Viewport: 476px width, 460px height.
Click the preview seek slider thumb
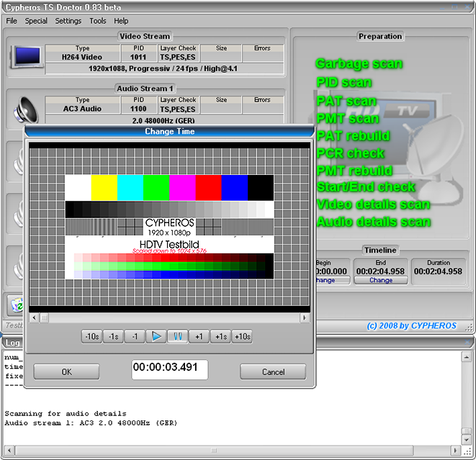point(45,317)
